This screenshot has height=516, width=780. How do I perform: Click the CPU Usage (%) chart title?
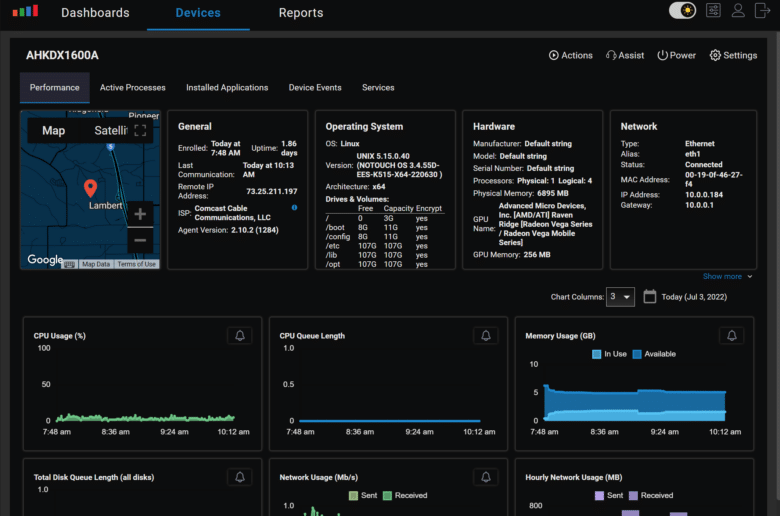[x=60, y=336]
